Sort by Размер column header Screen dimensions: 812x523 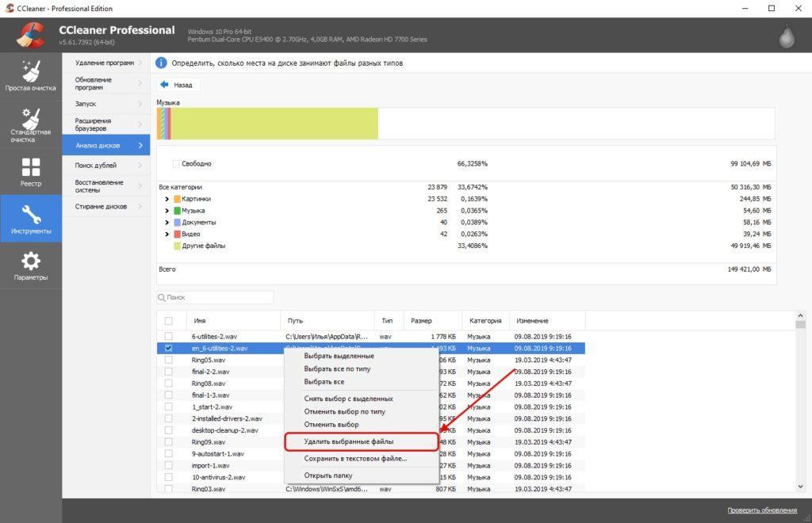433,321
